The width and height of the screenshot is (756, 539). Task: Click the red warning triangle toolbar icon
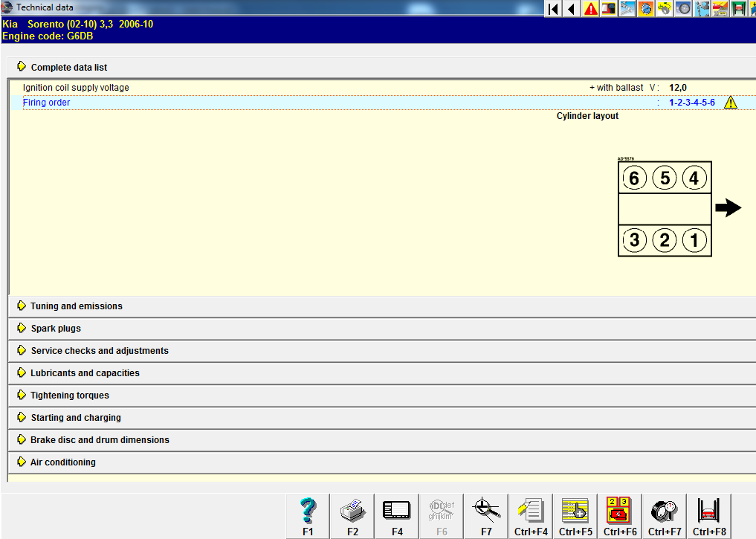pyautogui.click(x=591, y=9)
